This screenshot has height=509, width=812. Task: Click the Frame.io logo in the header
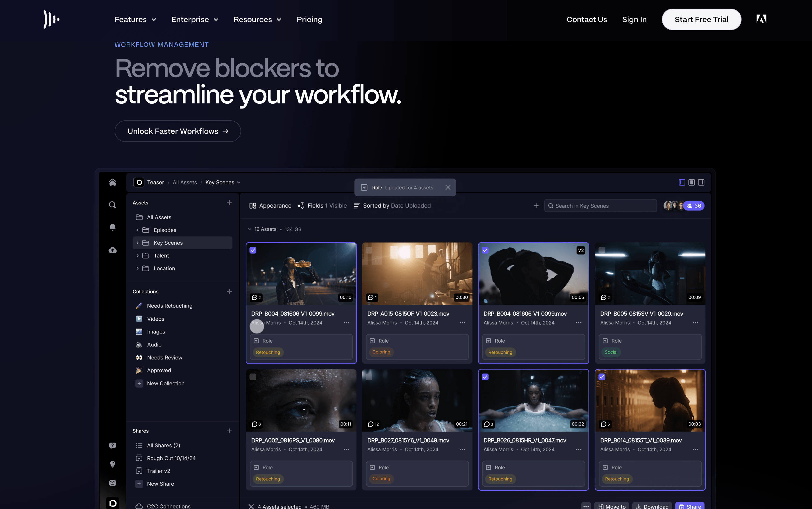(x=51, y=19)
